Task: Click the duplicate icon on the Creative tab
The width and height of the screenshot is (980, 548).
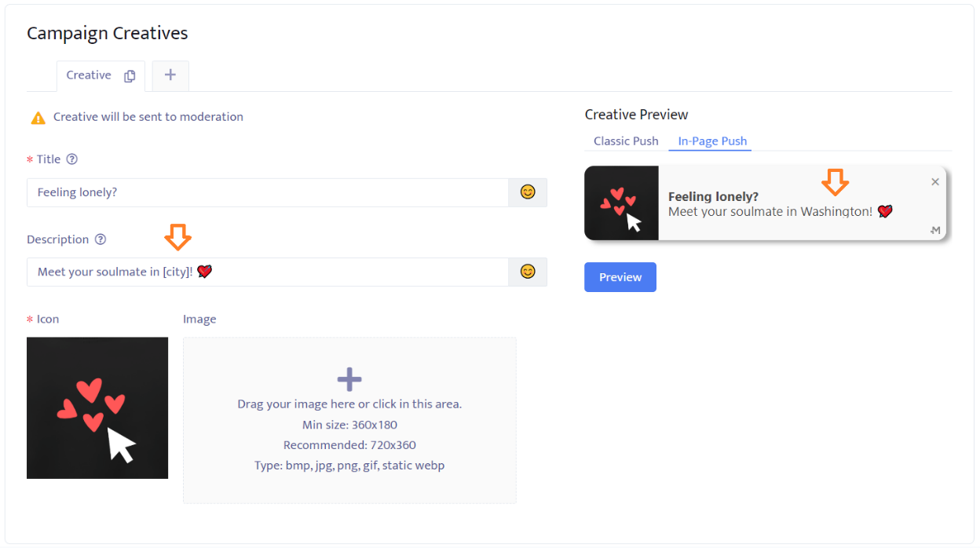Action: coord(130,76)
